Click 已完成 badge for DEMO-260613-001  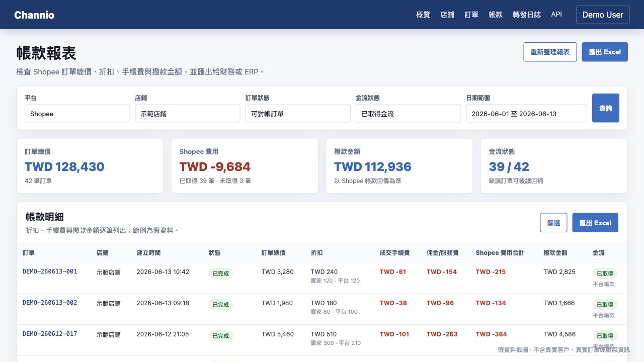[x=220, y=274]
